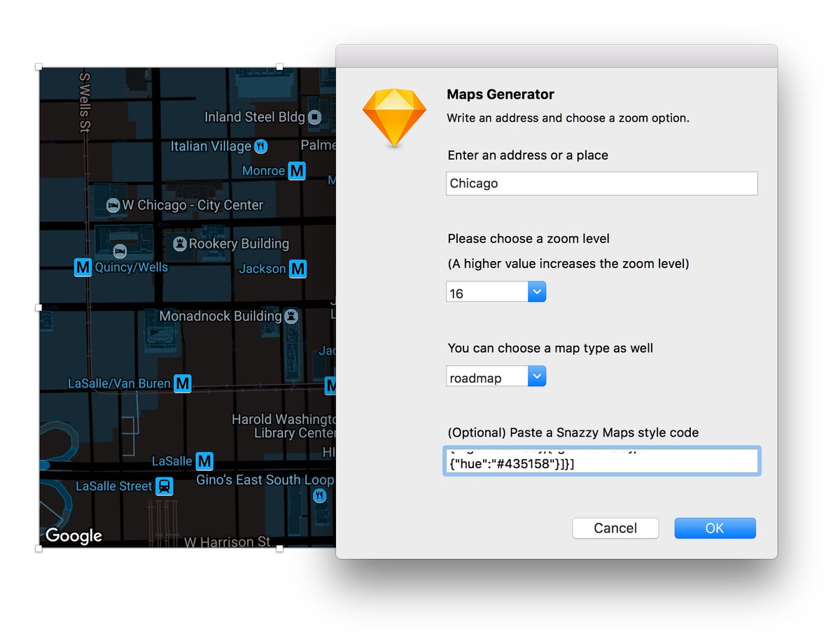Click the Inland Steel Bldg marker icon

[315, 117]
